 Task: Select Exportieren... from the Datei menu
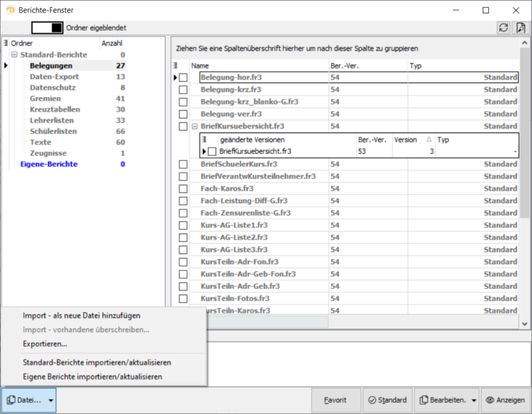tap(45, 343)
